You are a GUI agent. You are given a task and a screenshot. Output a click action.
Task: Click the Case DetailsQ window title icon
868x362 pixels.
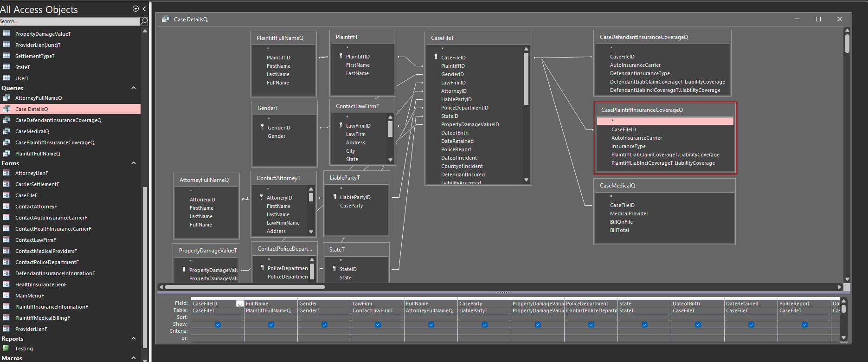tap(165, 19)
